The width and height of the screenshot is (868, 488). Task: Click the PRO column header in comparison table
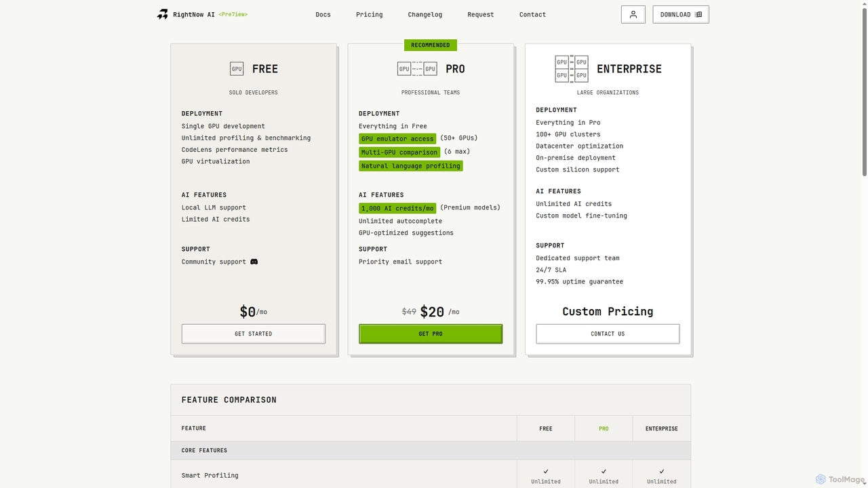[x=604, y=428]
